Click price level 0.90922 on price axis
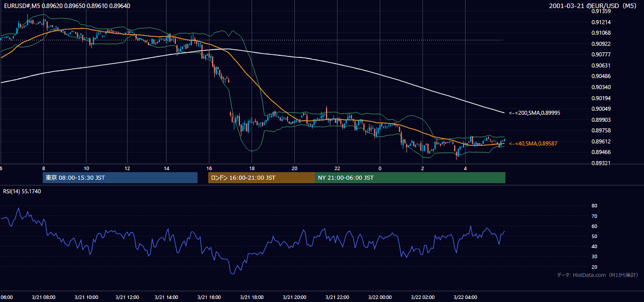The image size is (644, 302). (601, 44)
